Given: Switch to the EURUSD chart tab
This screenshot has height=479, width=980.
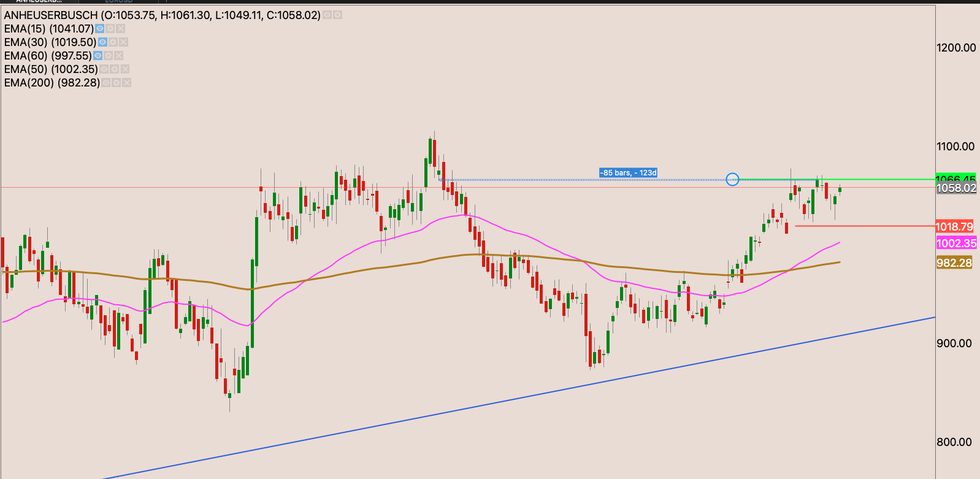Looking at the screenshot, I should [118, 1].
